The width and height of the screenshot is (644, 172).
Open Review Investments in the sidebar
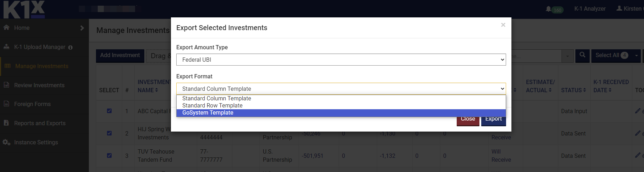(39, 85)
